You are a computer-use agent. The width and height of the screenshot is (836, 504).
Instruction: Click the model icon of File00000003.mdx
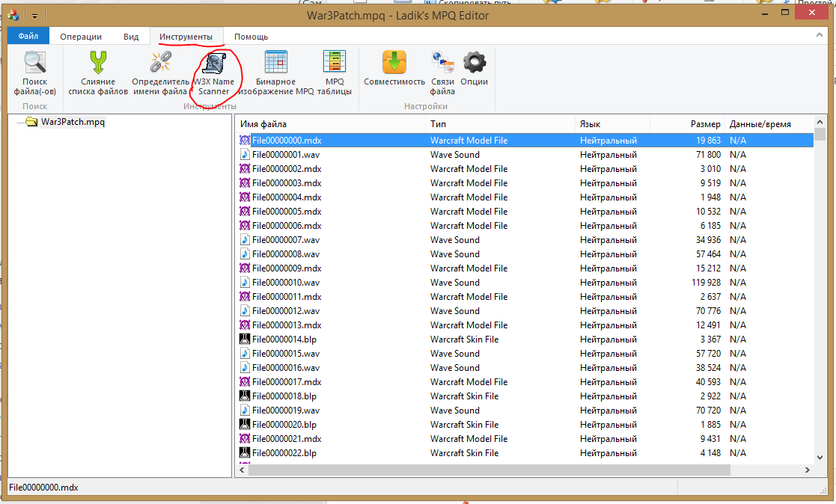click(x=245, y=182)
